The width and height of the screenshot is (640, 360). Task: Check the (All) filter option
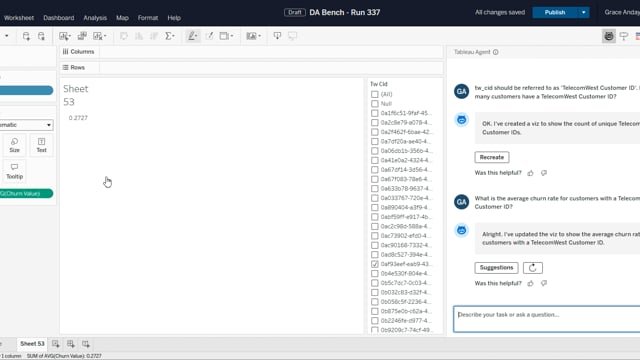coord(375,94)
